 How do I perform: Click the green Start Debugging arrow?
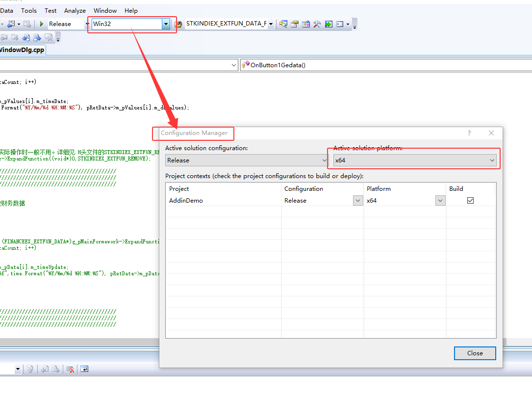(42, 24)
